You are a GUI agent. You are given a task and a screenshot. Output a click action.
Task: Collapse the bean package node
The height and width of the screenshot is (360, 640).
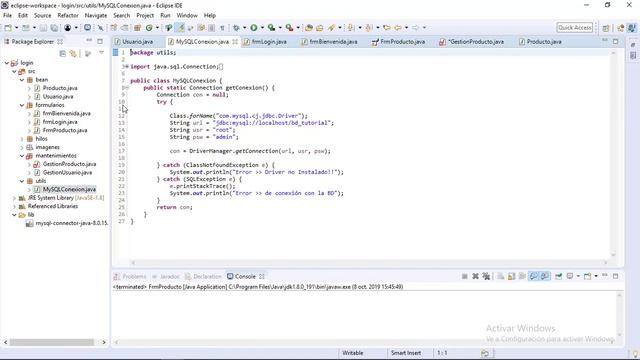[x=22, y=80]
